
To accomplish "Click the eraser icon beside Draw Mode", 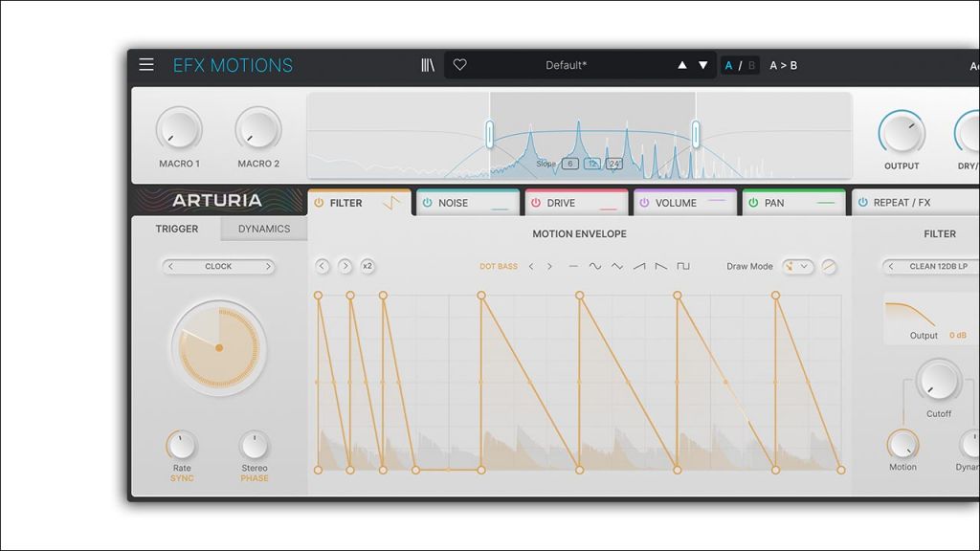I will tap(829, 267).
